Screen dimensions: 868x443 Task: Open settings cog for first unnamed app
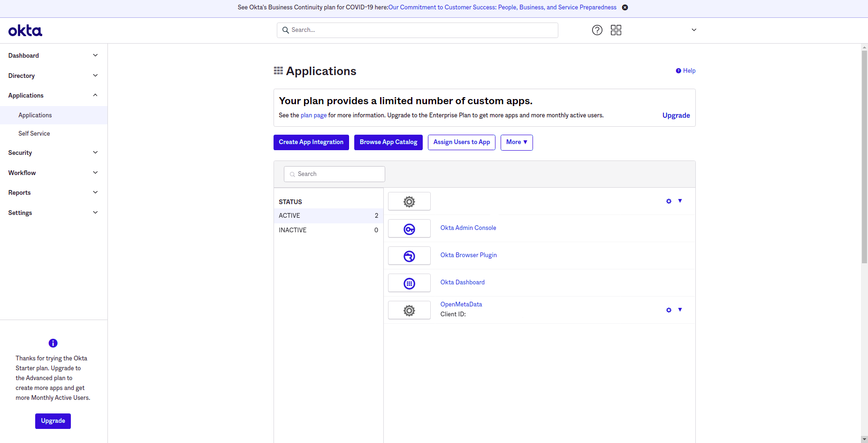pos(669,201)
